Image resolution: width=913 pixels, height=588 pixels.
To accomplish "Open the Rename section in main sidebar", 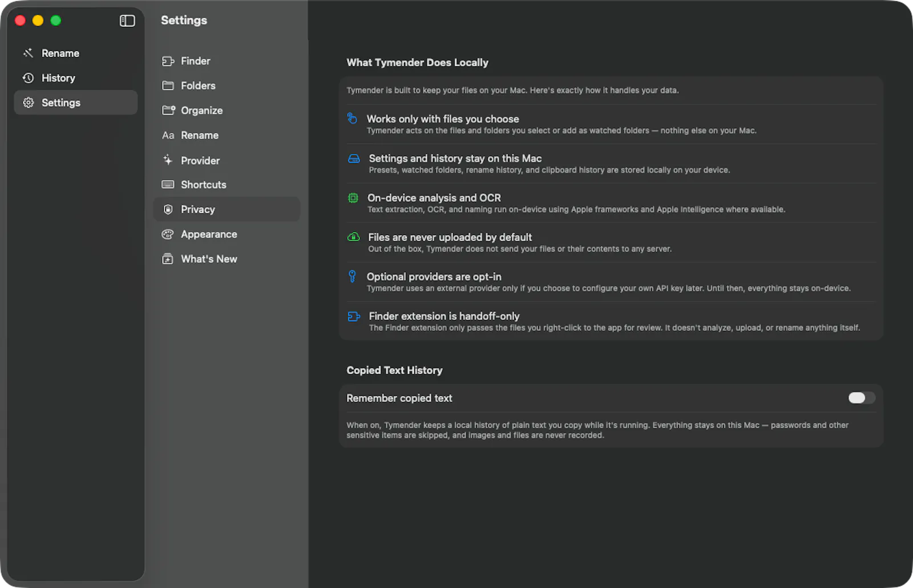I will [x=75, y=53].
